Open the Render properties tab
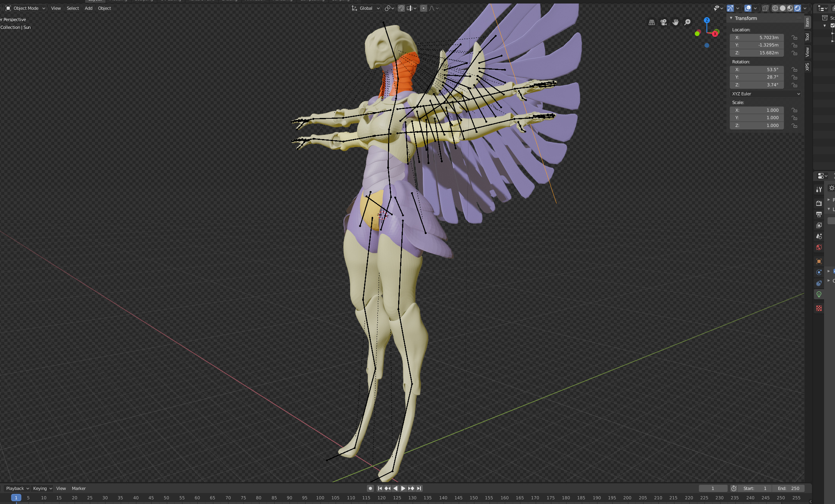Screen dimensions: 835x504 click(x=819, y=203)
